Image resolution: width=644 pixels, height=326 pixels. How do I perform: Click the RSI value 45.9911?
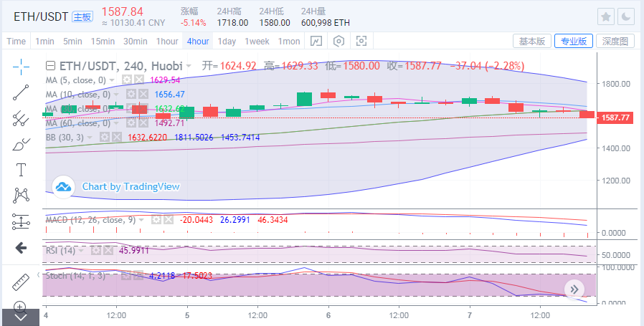coord(134,250)
